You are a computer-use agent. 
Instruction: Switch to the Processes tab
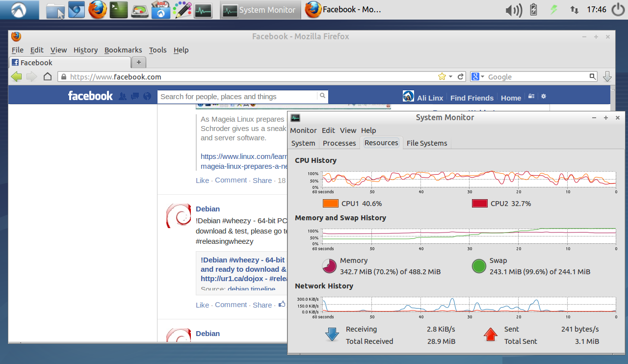tap(339, 143)
